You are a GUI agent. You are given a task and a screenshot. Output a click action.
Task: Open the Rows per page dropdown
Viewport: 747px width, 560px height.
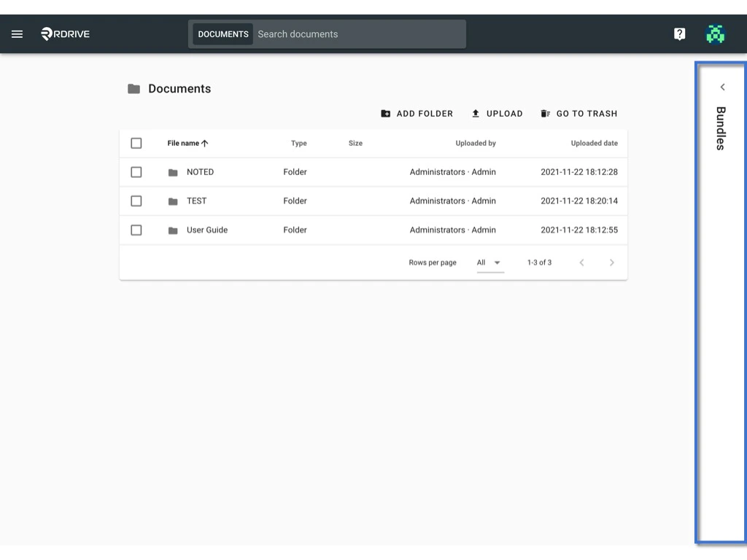coord(490,262)
